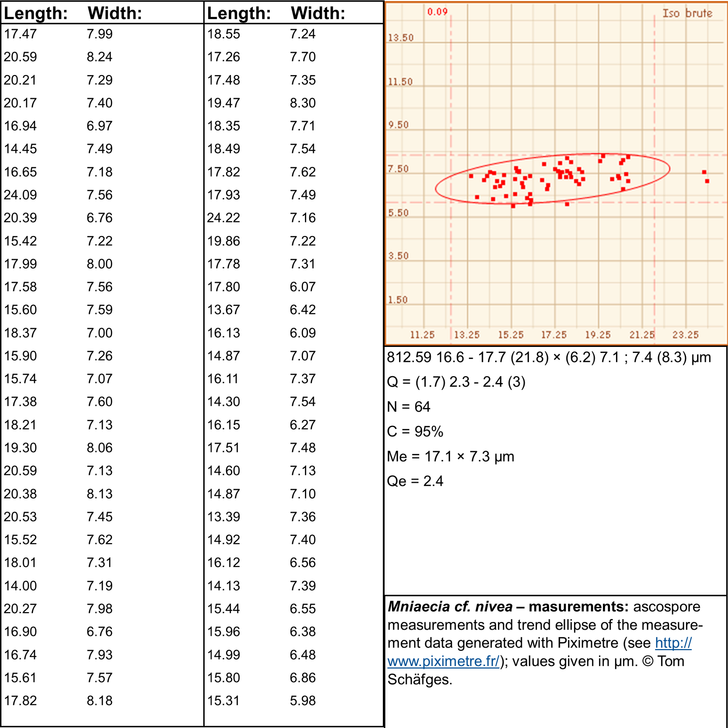The width and height of the screenshot is (728, 728).
Task: Click the width value '6.86'
Action: [x=303, y=678]
